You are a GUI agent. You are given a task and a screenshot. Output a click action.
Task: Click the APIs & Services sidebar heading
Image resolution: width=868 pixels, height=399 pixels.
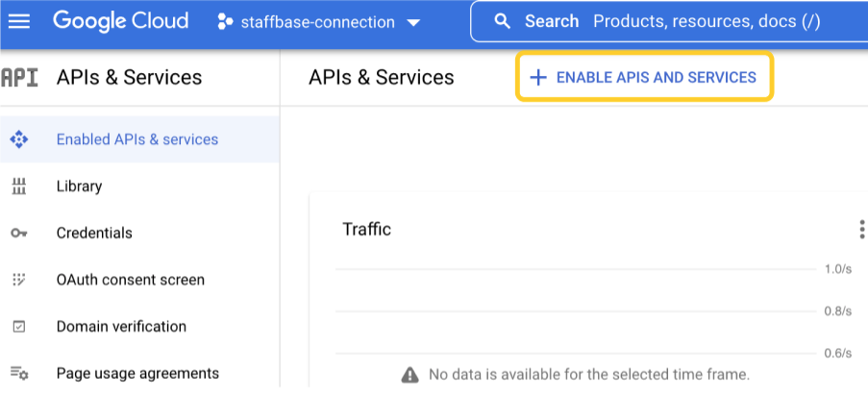[129, 78]
